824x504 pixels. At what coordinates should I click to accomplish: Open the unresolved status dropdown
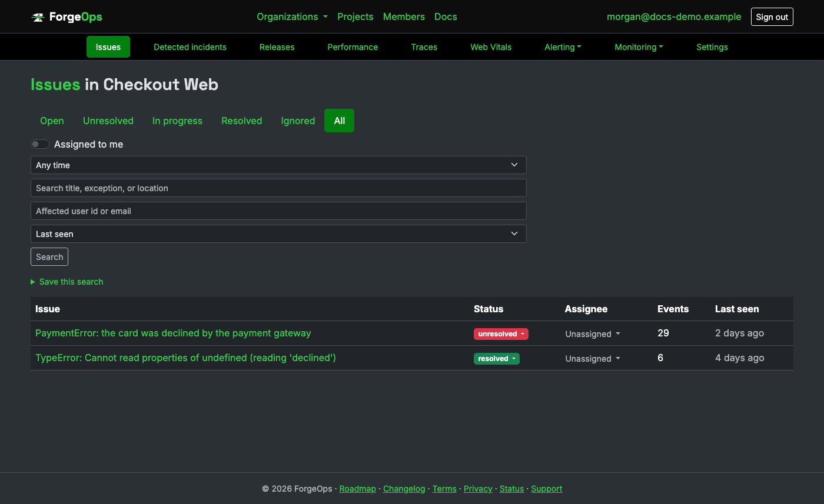501,334
